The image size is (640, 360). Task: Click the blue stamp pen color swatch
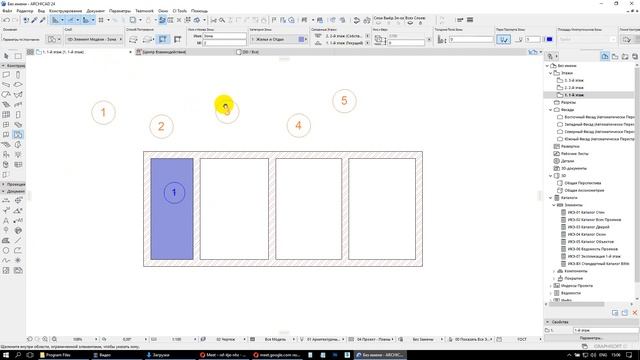pyautogui.click(x=549, y=40)
